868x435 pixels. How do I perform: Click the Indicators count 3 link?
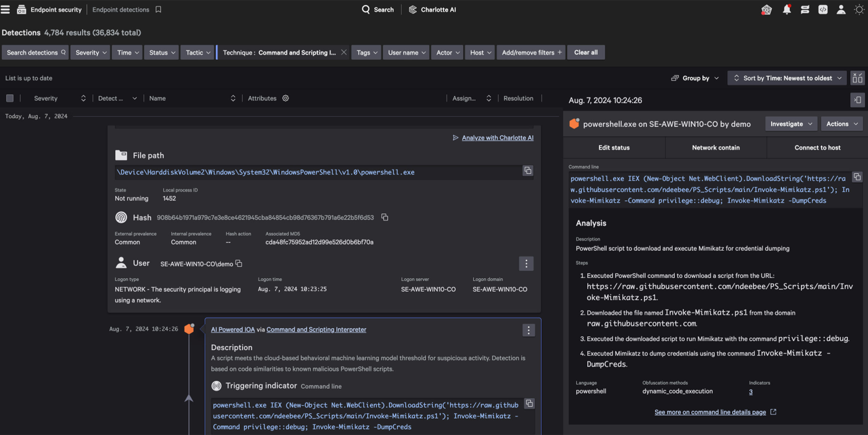[x=751, y=392]
